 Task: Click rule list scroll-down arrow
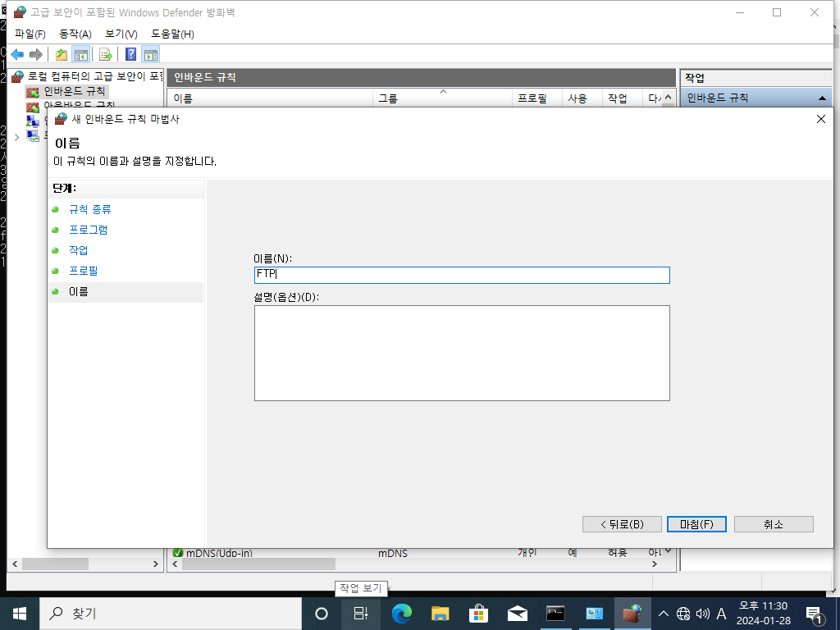tap(668, 551)
